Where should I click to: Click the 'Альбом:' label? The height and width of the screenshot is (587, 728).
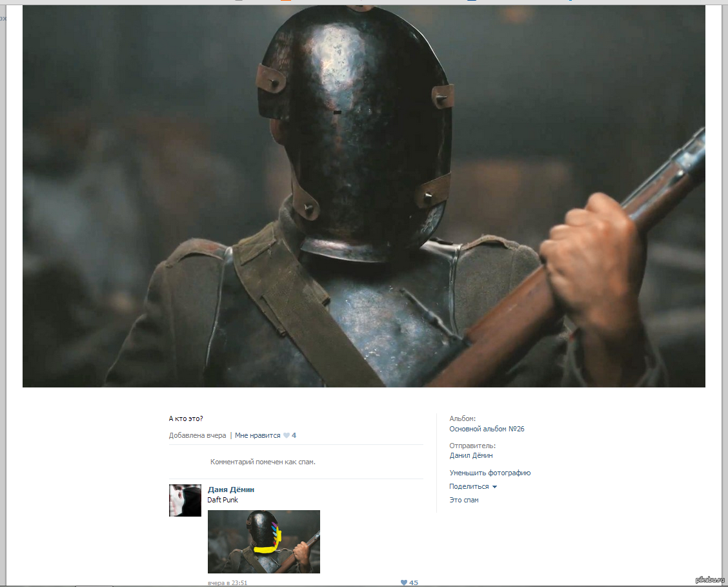coord(463,419)
